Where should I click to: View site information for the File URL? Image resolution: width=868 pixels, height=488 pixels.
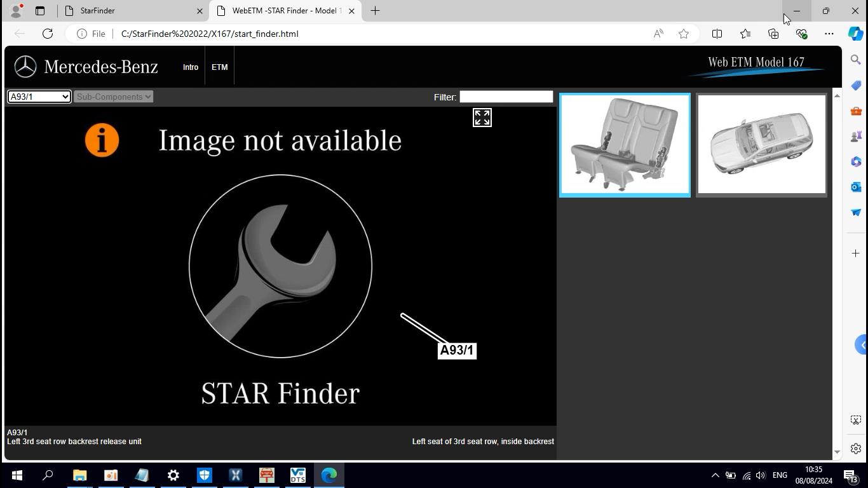point(91,34)
